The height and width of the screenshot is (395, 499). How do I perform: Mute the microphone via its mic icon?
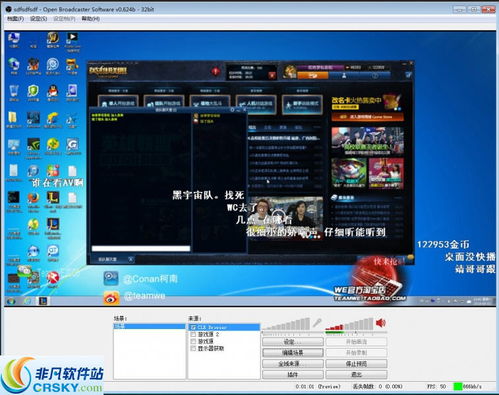[317, 323]
